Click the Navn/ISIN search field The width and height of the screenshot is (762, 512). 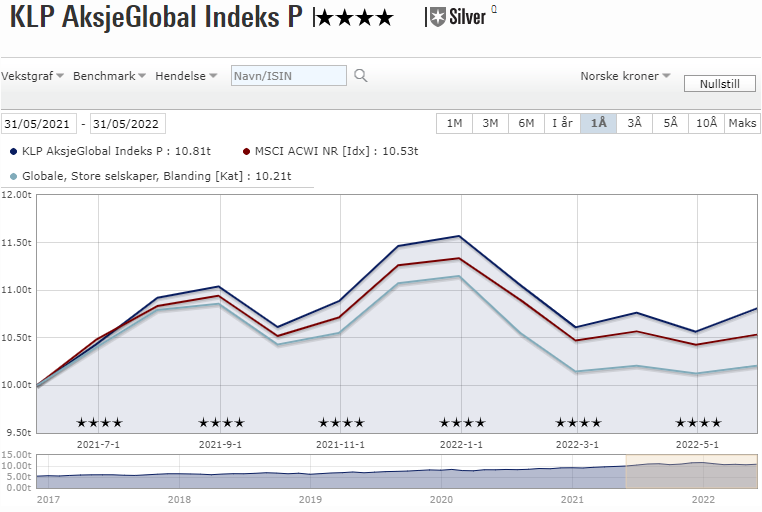(289, 76)
